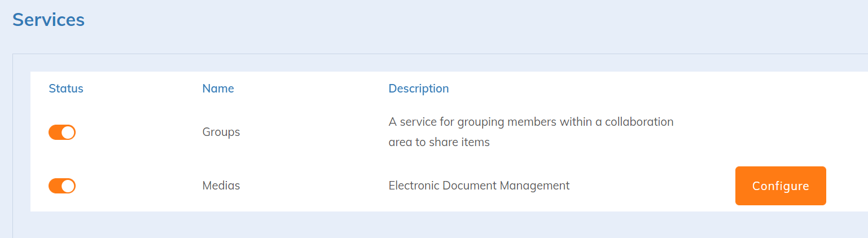Click the Description column header
Image resolution: width=868 pixels, height=238 pixels.
coord(418,89)
